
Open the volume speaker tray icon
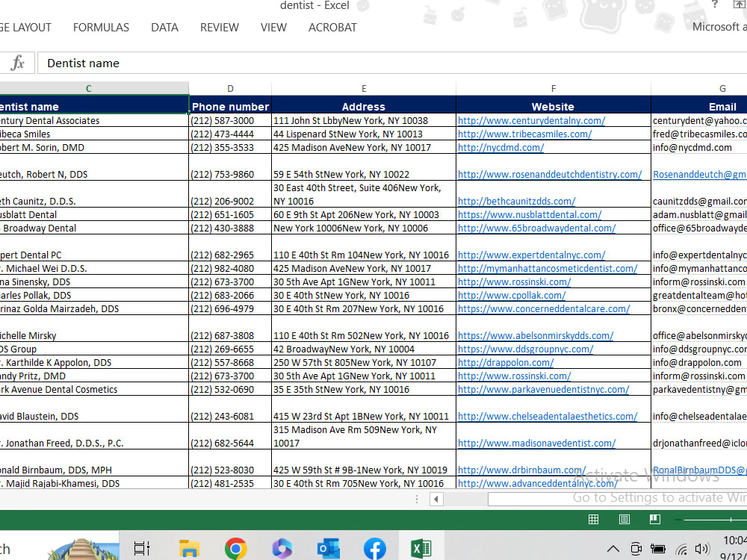click(701, 549)
